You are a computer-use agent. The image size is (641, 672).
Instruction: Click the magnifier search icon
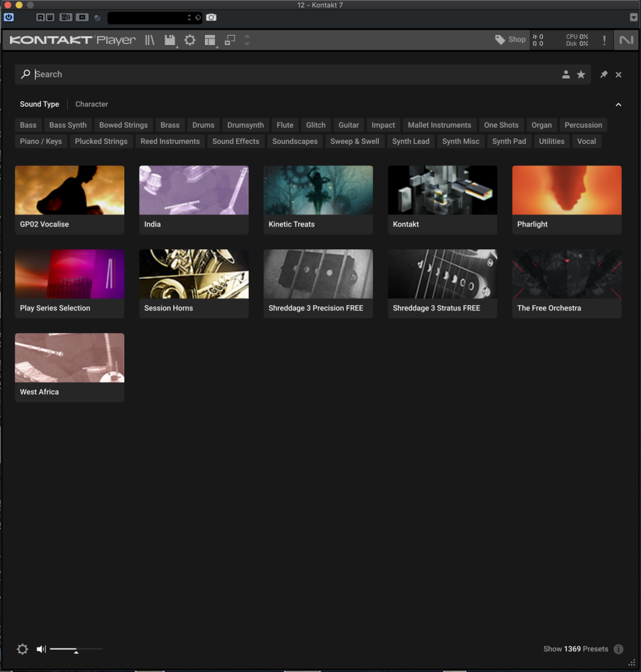coord(26,74)
